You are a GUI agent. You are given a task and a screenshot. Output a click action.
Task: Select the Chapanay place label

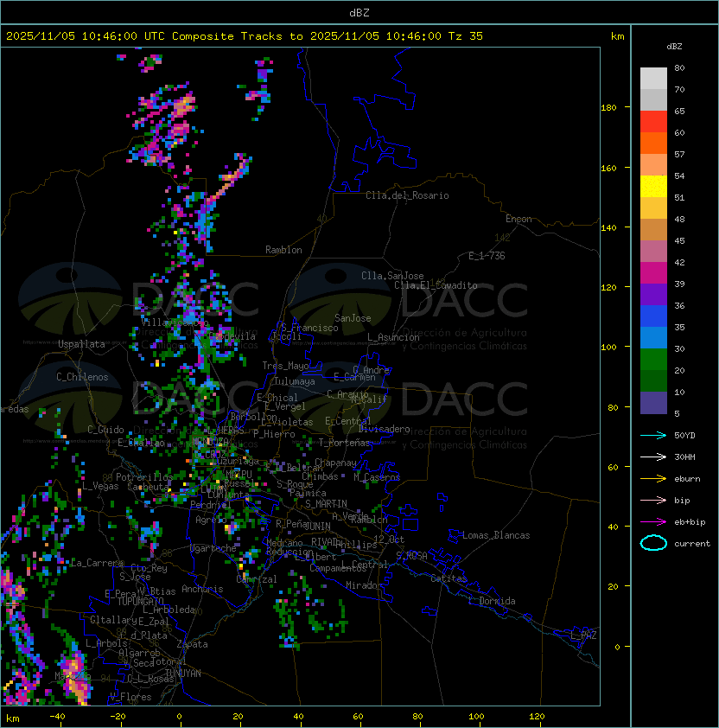(335, 463)
